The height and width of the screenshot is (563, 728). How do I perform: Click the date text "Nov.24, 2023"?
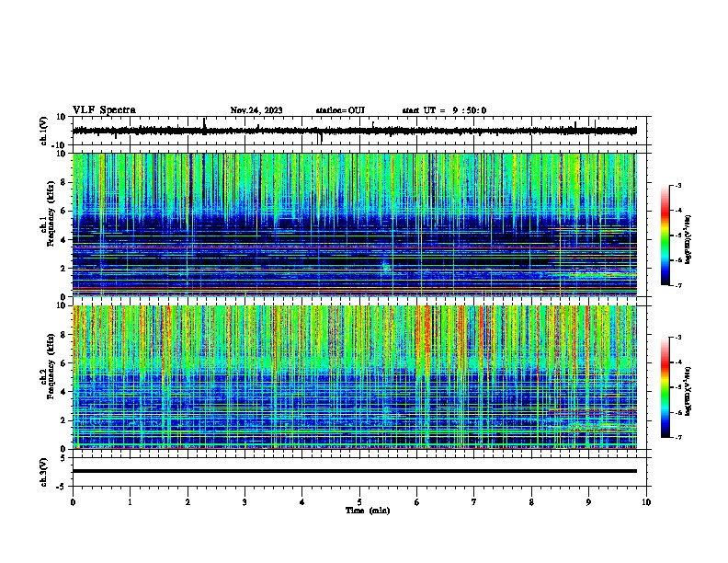point(256,110)
